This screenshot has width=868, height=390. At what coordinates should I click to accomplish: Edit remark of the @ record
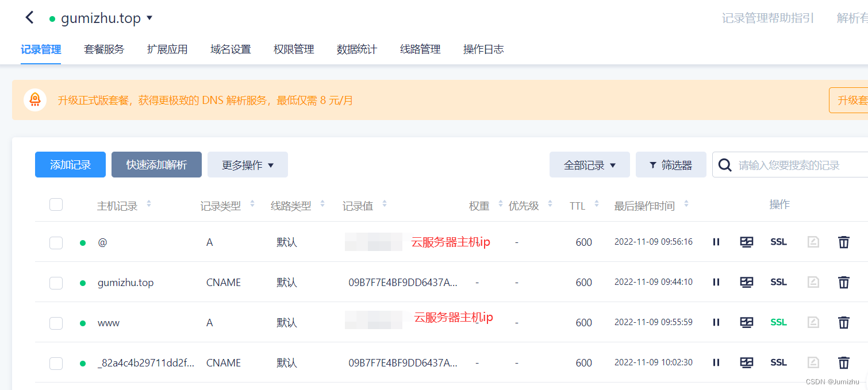(813, 242)
